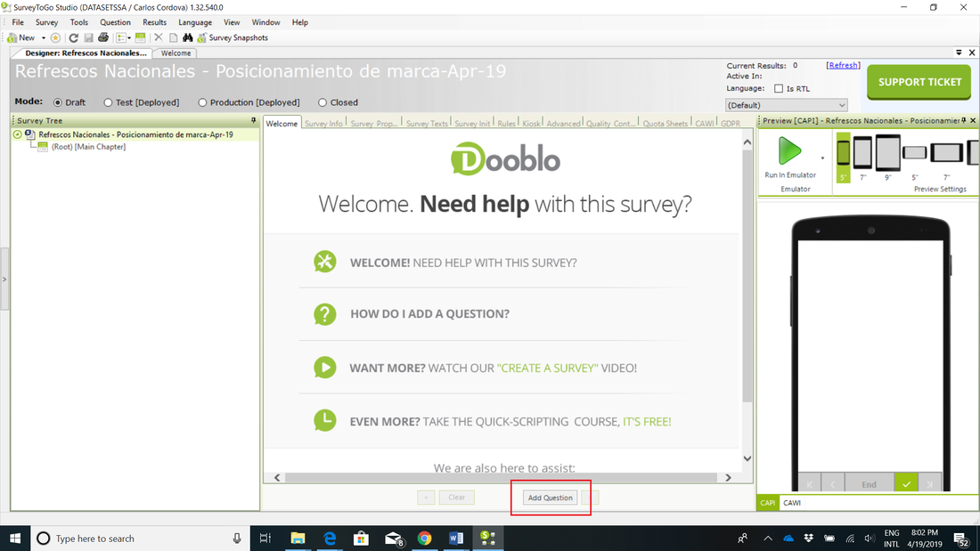This screenshot has width=980, height=551.
Task: Open the Survey Info tab
Action: [323, 123]
